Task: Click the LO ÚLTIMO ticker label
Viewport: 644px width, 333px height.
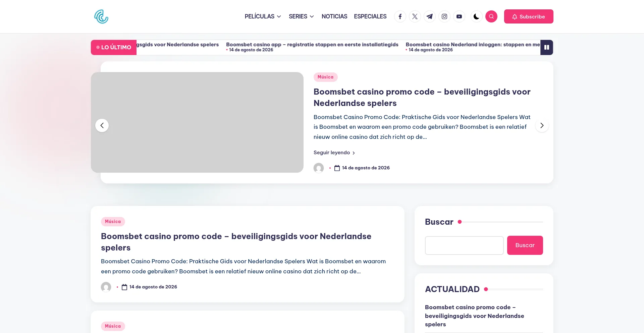Action: [x=114, y=47]
